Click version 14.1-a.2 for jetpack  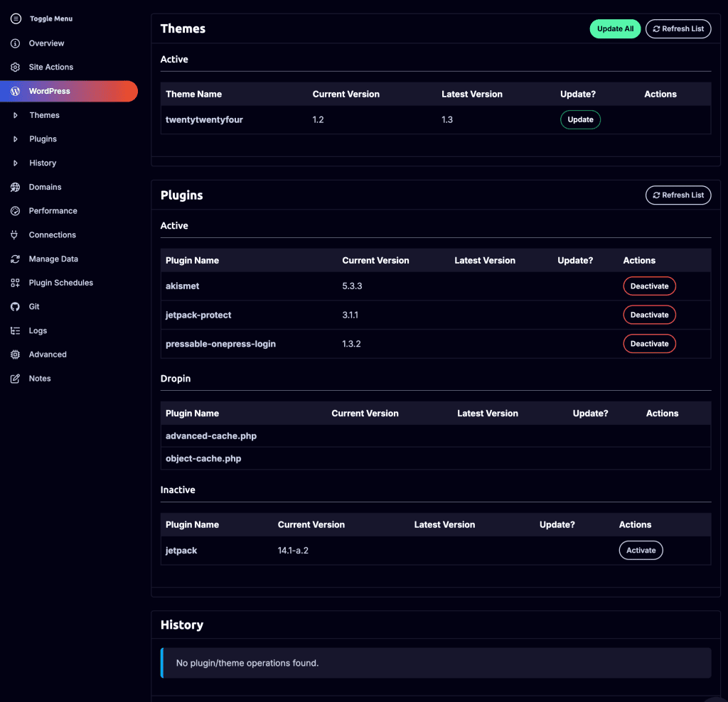[x=293, y=550]
